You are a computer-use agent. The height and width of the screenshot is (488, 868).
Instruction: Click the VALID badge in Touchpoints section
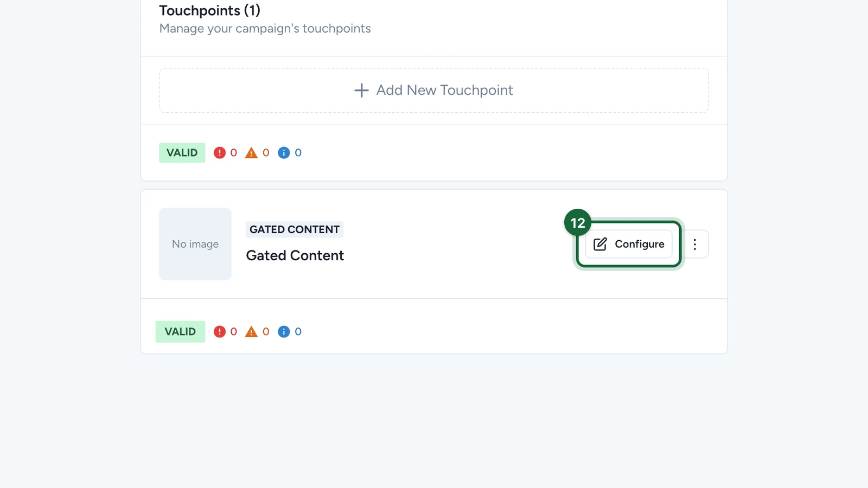pyautogui.click(x=182, y=153)
